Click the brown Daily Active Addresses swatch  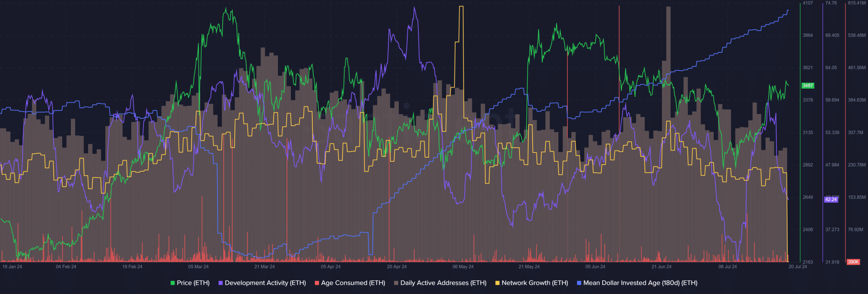396,283
